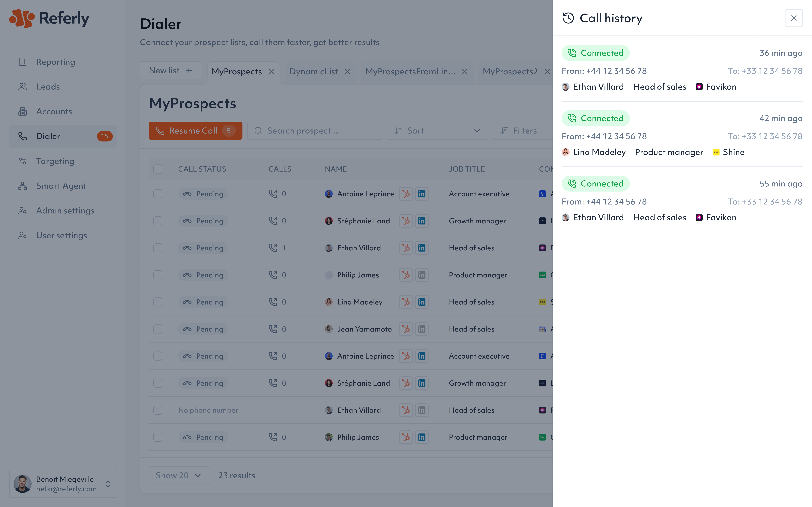The height and width of the screenshot is (507, 812).
Task: Toggle the select-all checkbox in table header
Action: [x=158, y=169]
